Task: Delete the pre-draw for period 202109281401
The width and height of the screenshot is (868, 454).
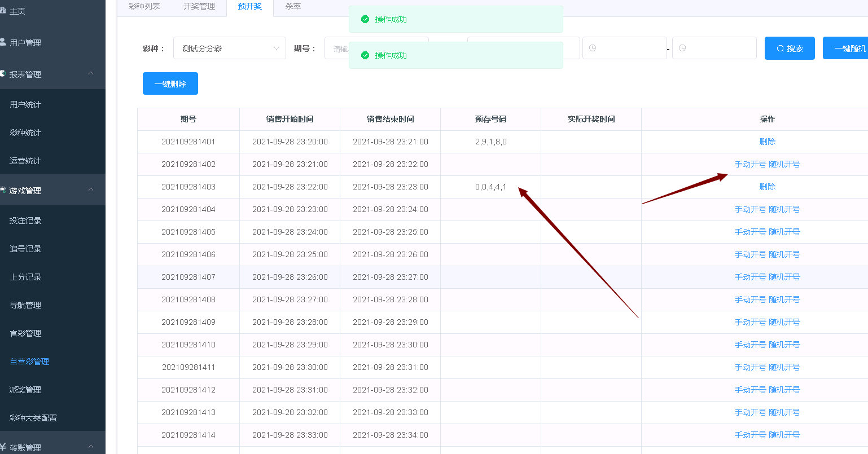Action: (x=767, y=142)
